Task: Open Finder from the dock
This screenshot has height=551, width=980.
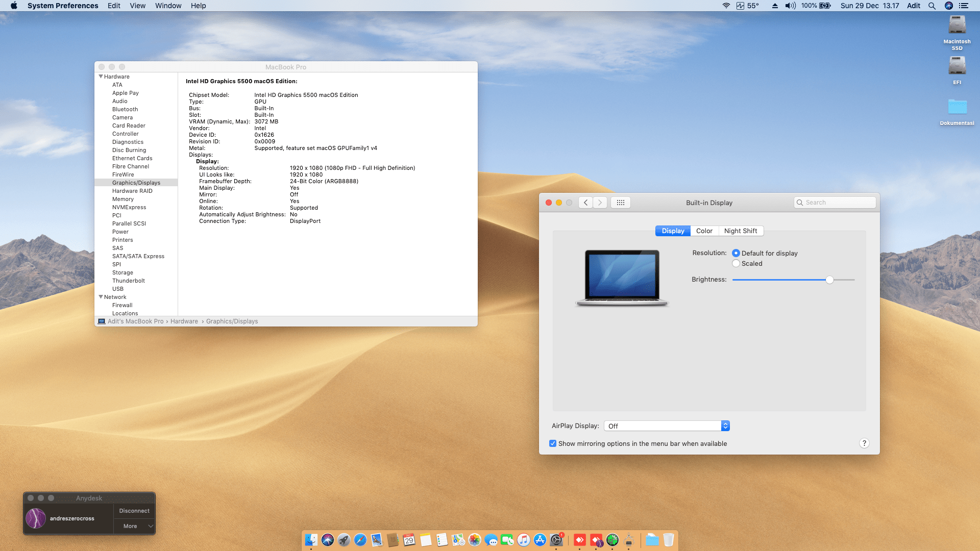Action: [x=311, y=540]
